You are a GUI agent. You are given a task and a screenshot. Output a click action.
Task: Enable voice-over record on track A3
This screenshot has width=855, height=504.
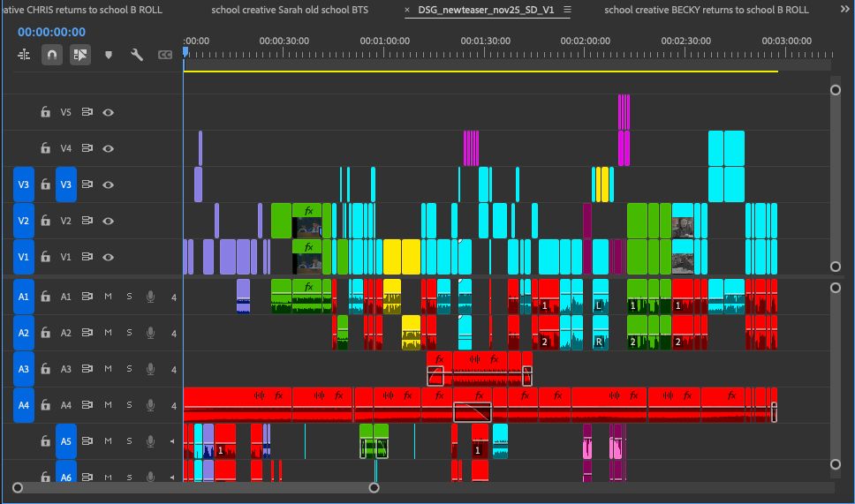[x=150, y=369]
